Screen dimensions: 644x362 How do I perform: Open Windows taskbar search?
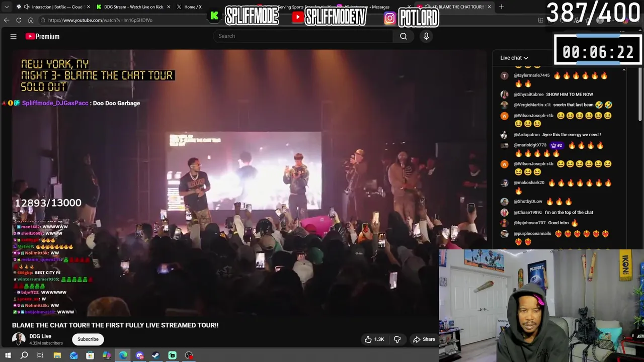(x=24, y=355)
